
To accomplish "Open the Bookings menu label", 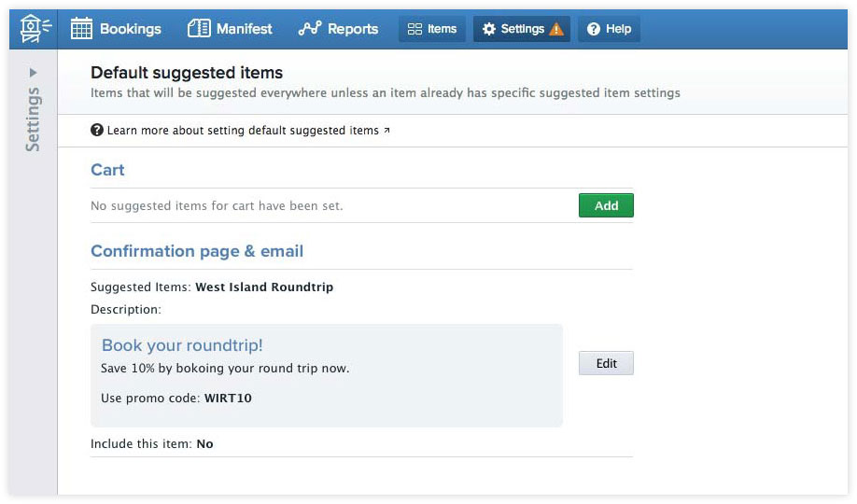I will (131, 29).
